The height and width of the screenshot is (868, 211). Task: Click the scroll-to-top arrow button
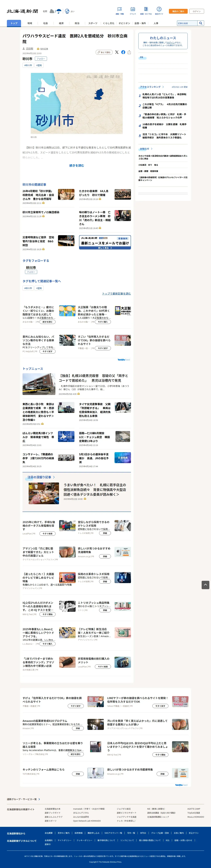205,585
